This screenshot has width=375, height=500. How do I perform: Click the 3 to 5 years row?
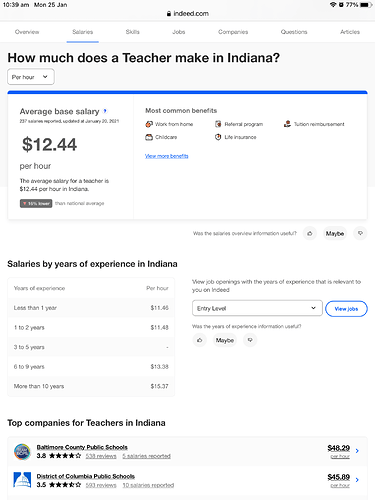[91, 347]
